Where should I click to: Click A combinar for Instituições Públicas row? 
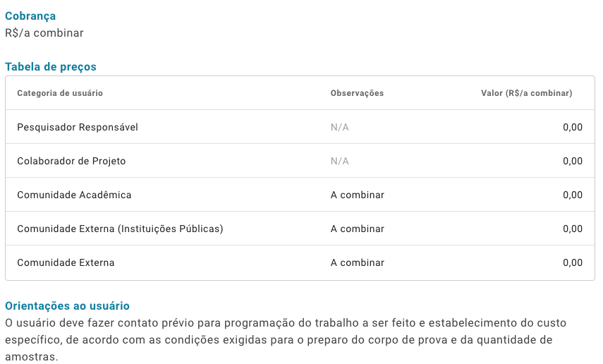358,229
